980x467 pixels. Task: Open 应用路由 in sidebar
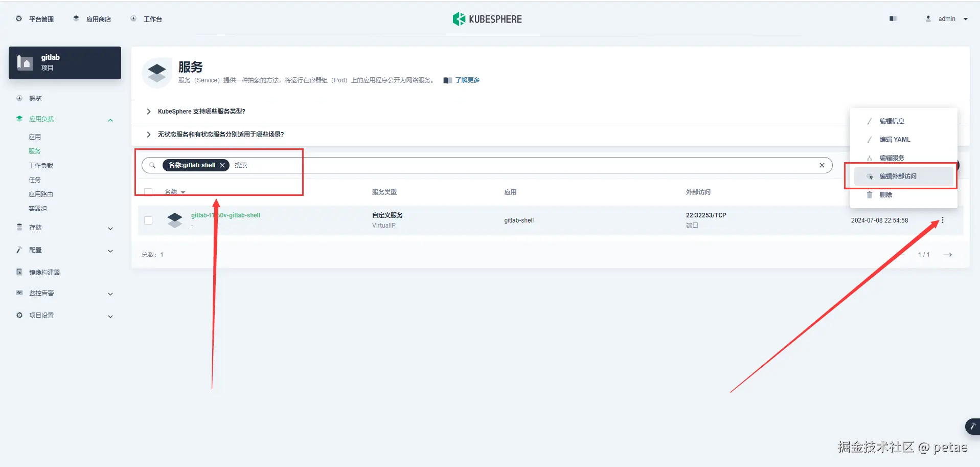tap(41, 194)
